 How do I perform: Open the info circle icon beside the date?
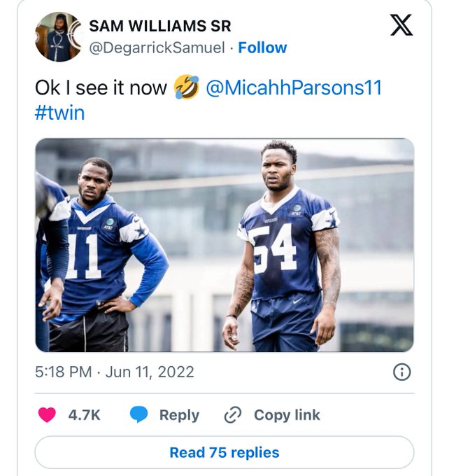pos(401,372)
